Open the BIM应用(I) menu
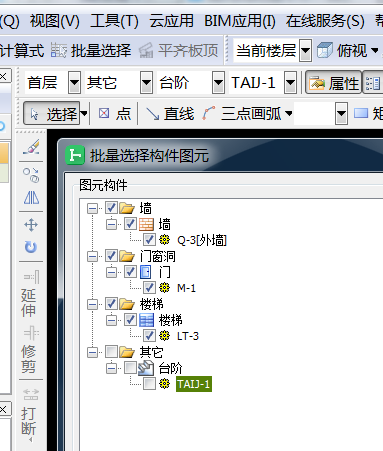The width and height of the screenshot is (383, 451). 240,21
